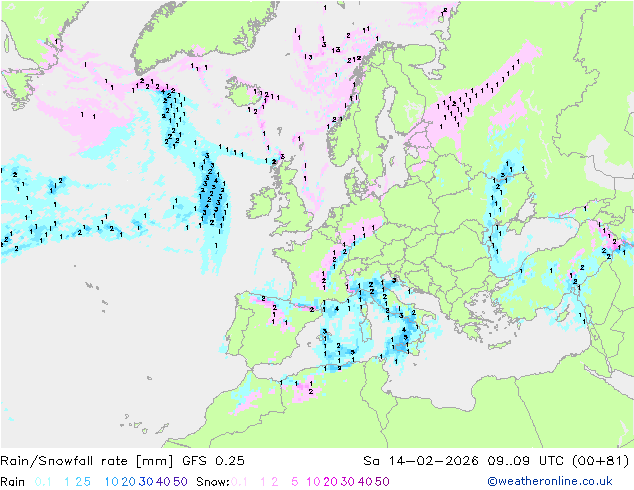Click the "Rain/Snowfall rate [mm]" map title
Screen dimensions: 634x490
87,461
